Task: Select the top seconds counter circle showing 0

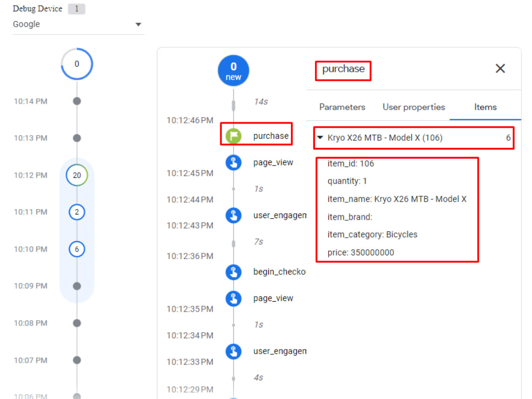Action: [x=77, y=63]
